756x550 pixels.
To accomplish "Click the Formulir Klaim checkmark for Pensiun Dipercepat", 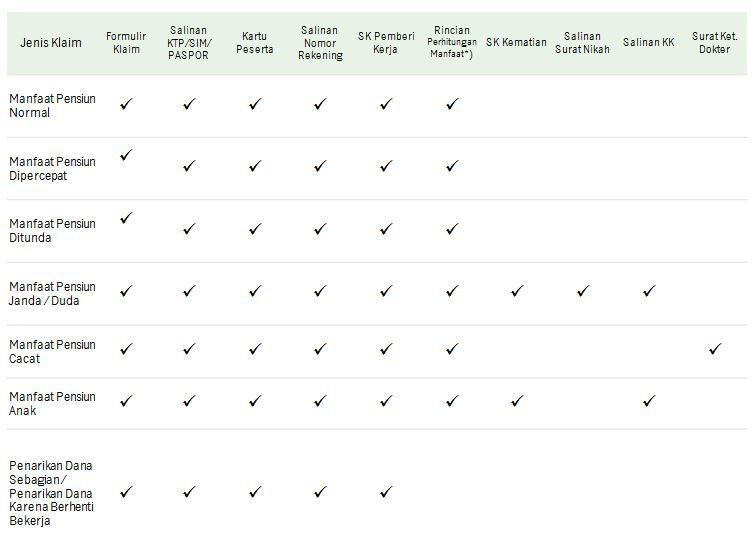I will 126,155.
